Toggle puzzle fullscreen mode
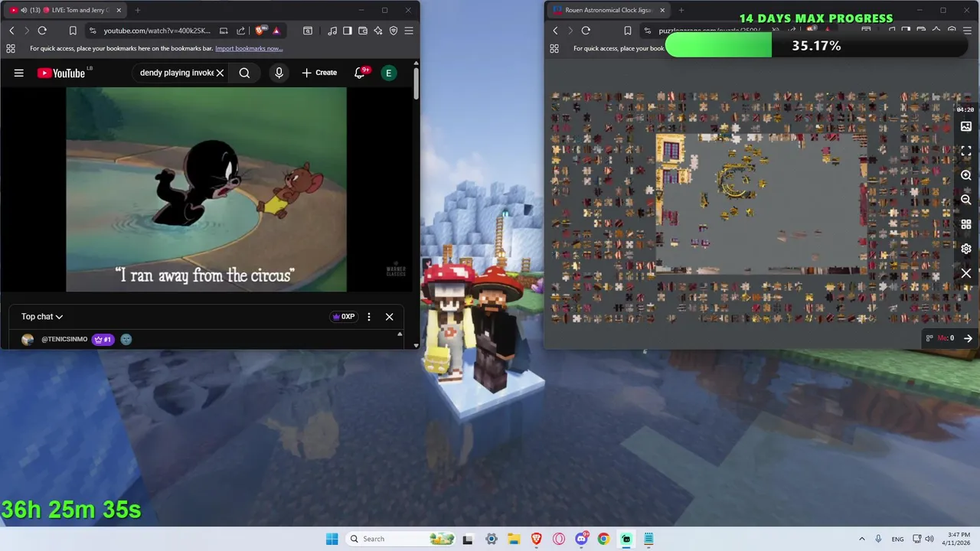The width and height of the screenshot is (980, 551). 966,151
